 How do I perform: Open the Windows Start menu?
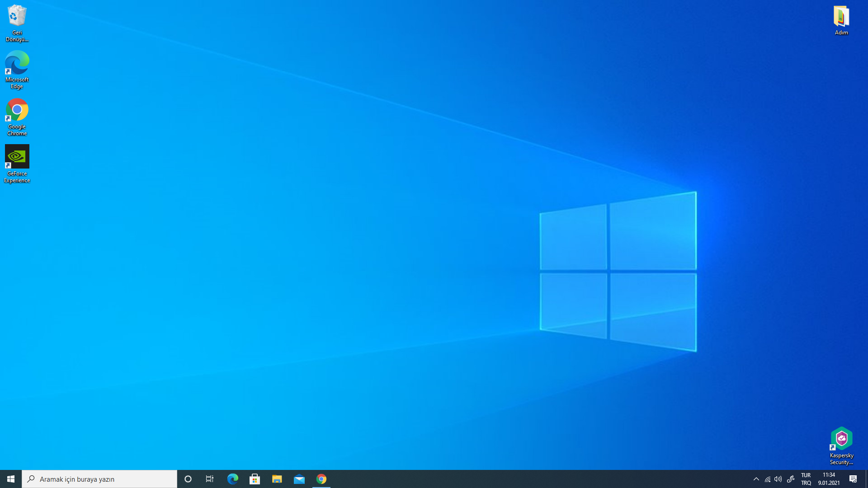tap(11, 479)
